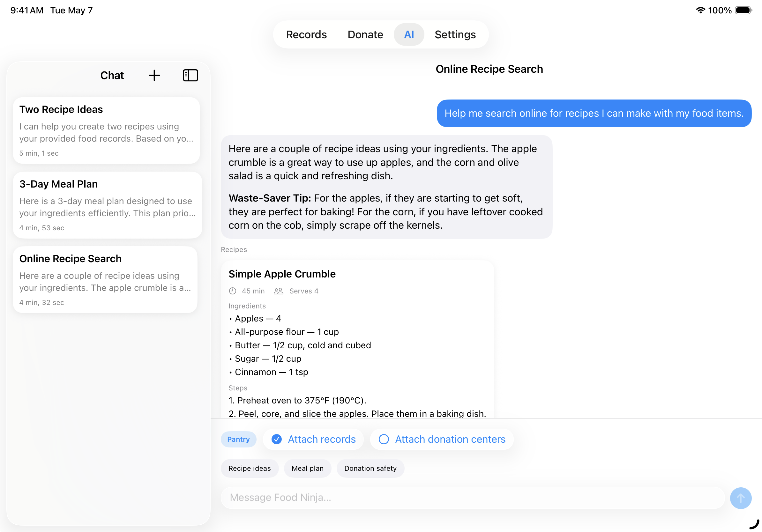This screenshot has width=762, height=532.
Task: Click the Wi-Fi status icon
Action: (700, 10)
